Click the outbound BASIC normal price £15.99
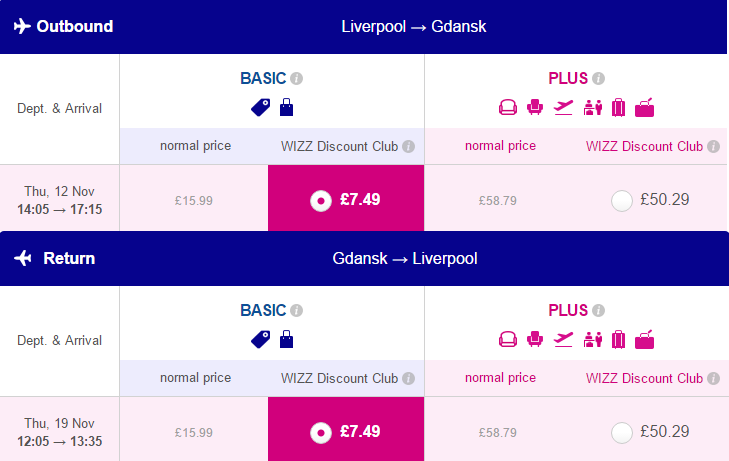Screen dimensions: 729x461 (x=194, y=201)
